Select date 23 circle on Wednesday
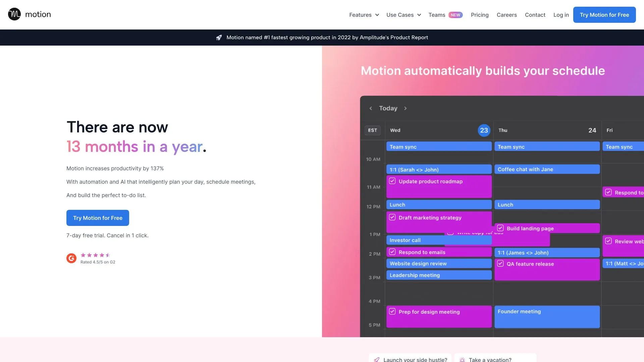 coord(484,130)
